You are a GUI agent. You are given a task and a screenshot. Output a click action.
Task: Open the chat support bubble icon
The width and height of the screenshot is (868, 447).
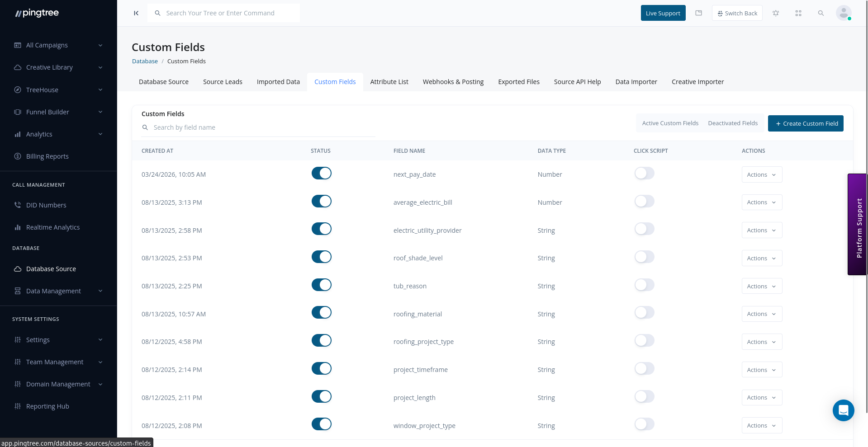pos(843,410)
